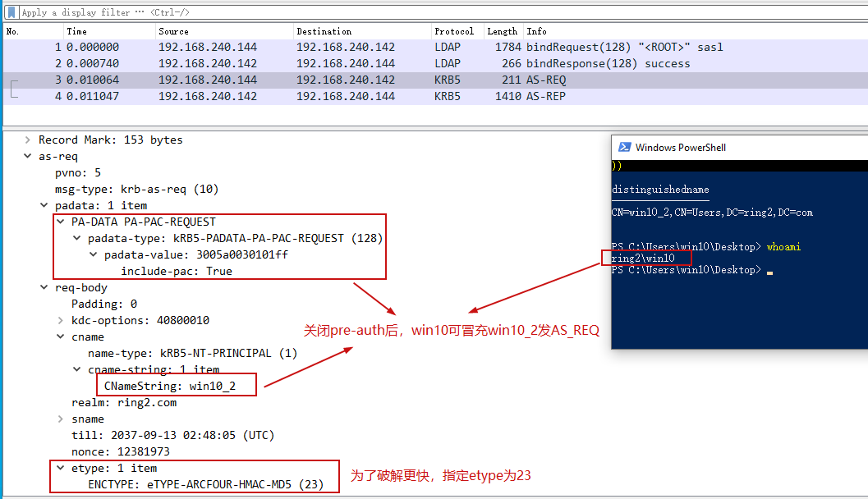Collapse the as-req tree node
868x499 pixels.
pos(29,157)
